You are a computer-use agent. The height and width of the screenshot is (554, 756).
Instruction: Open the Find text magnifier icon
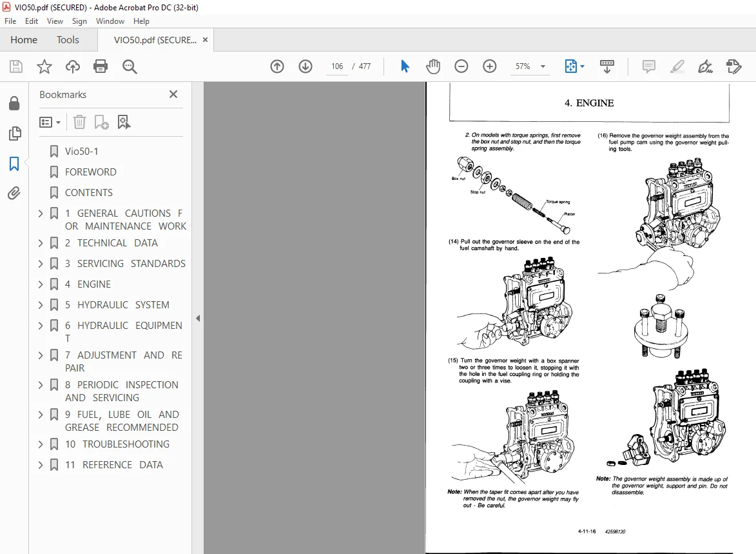pos(130,66)
